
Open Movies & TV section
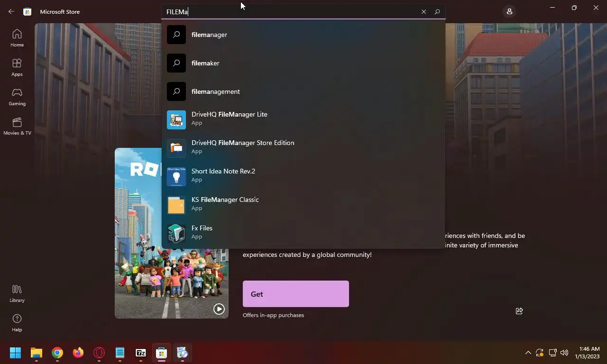click(x=17, y=126)
